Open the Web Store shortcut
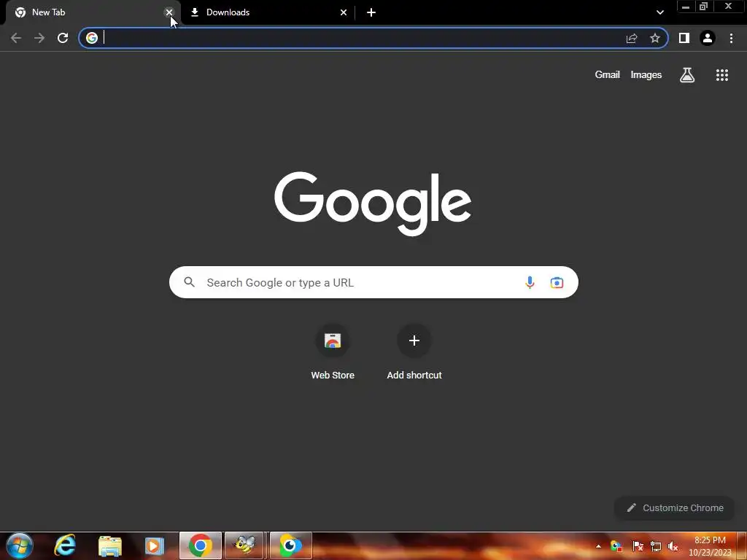 pyautogui.click(x=333, y=352)
